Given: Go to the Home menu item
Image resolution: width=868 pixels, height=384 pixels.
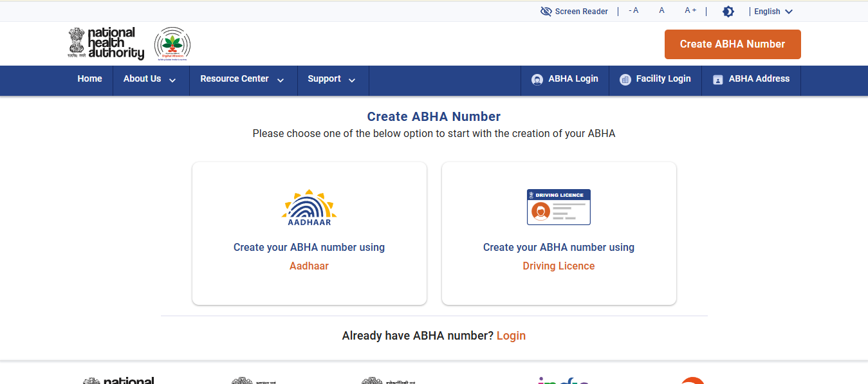Looking at the screenshot, I should [x=89, y=78].
